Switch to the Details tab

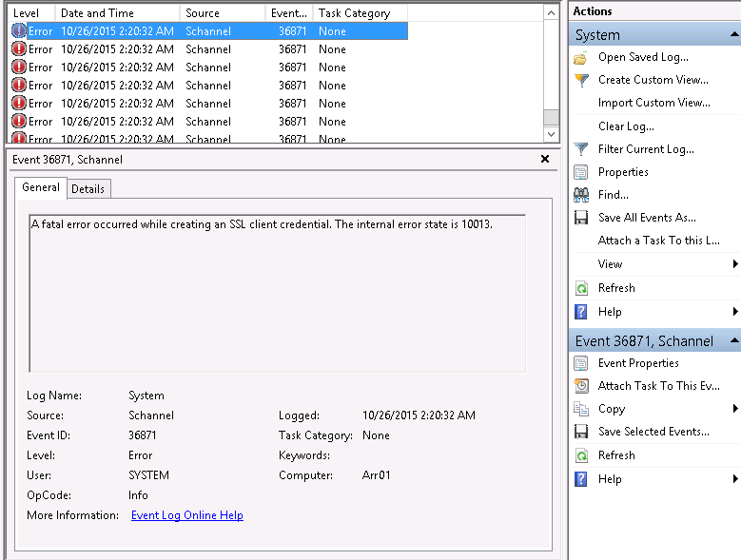click(88, 189)
